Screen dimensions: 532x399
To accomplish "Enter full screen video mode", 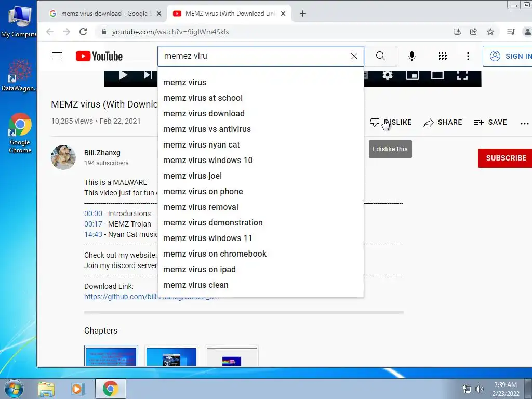I will (x=462, y=75).
